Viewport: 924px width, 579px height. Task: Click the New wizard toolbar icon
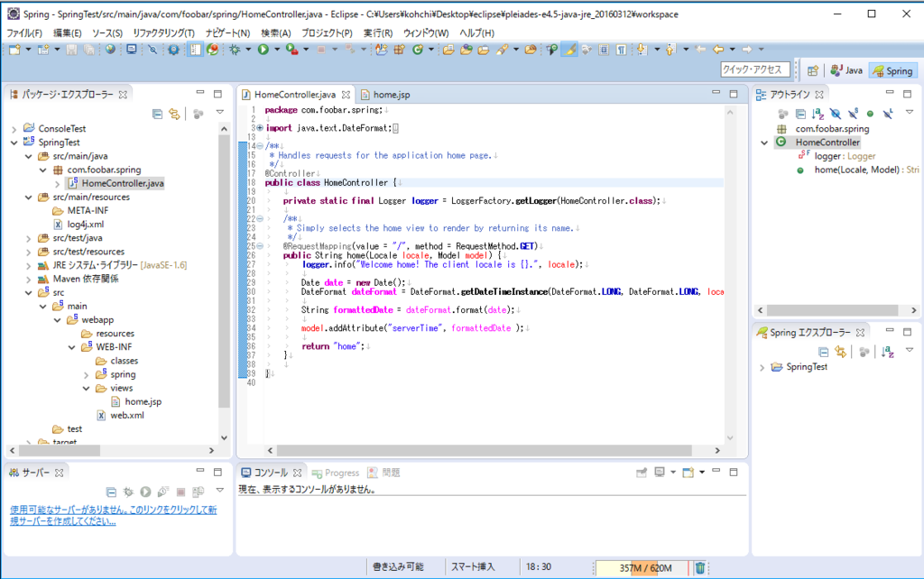[x=14, y=51]
